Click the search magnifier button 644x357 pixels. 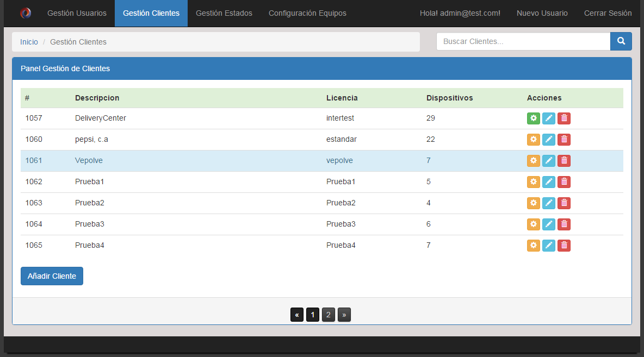click(621, 41)
